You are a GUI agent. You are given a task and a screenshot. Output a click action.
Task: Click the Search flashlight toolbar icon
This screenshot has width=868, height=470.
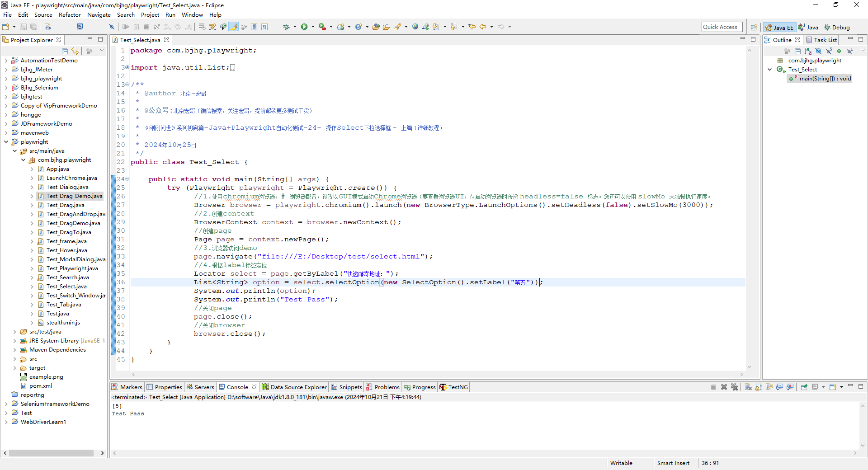click(398, 27)
